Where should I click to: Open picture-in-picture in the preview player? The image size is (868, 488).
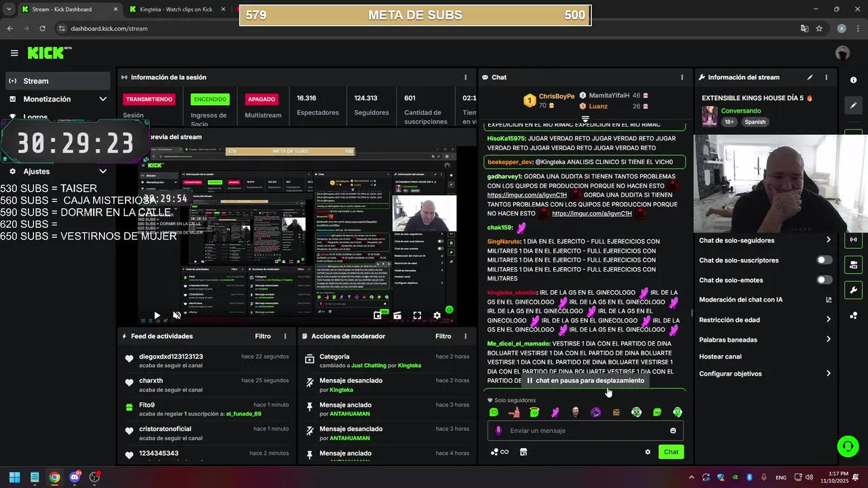378,315
